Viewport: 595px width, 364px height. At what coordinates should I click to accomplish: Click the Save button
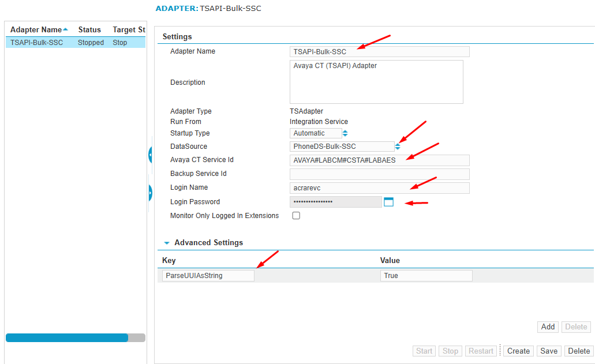pyautogui.click(x=548, y=351)
